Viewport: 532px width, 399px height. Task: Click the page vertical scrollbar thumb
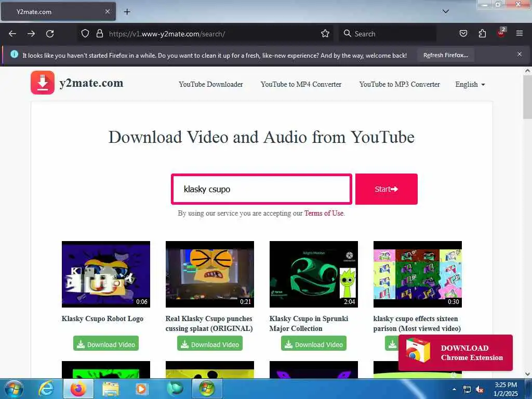tap(527, 97)
